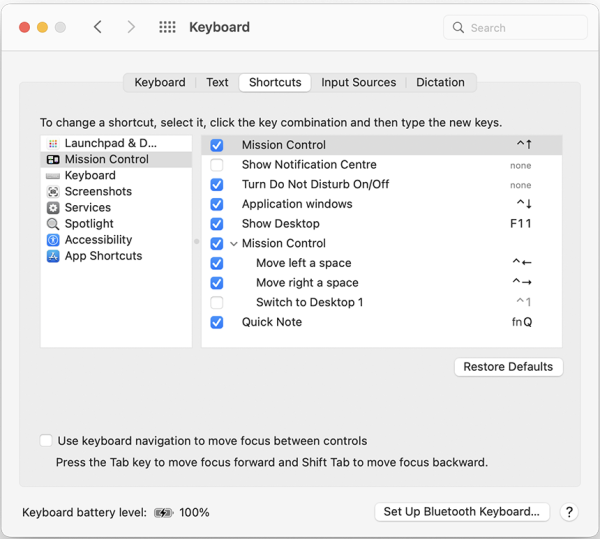This screenshot has height=539, width=600.
Task: Click the Accessibility category icon
Action: pos(53,240)
